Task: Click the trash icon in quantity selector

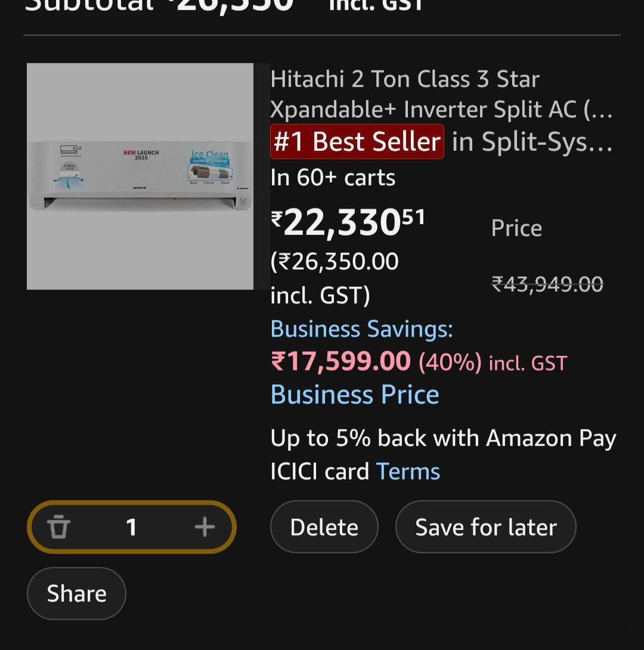Action: coord(58,527)
